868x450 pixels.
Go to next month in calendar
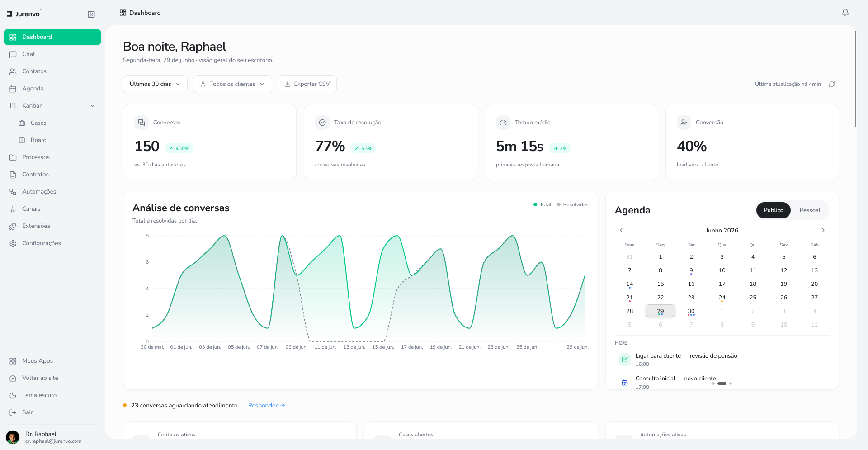[823, 230]
